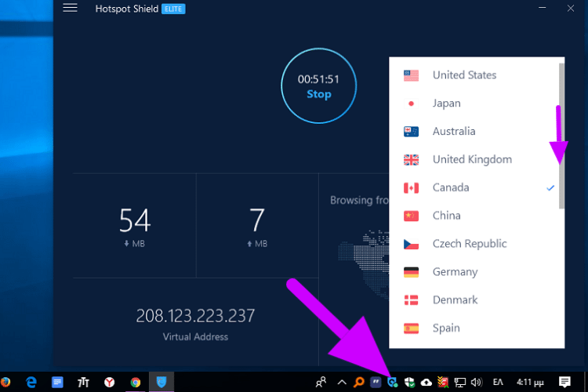Click the quote-mark purple tray icon
This screenshot has height=392, width=588.
376,383
